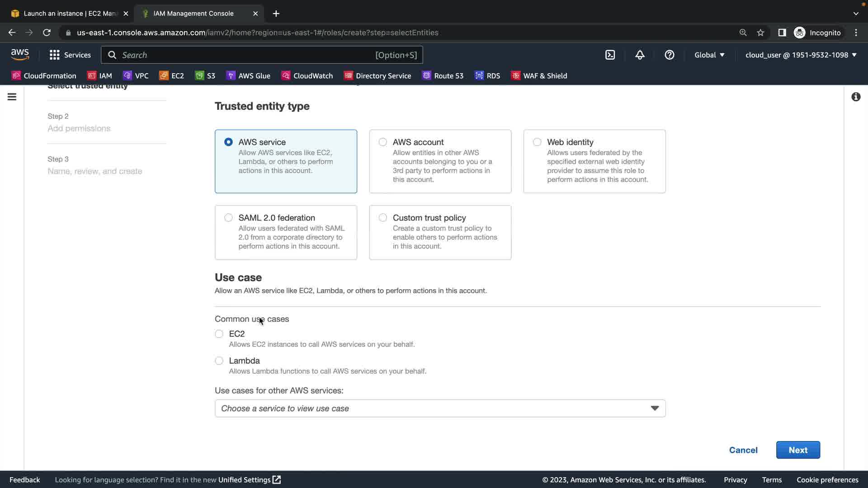Screen dimensions: 868x488
Task: Open the Route 53 service shortcut
Action: point(443,75)
